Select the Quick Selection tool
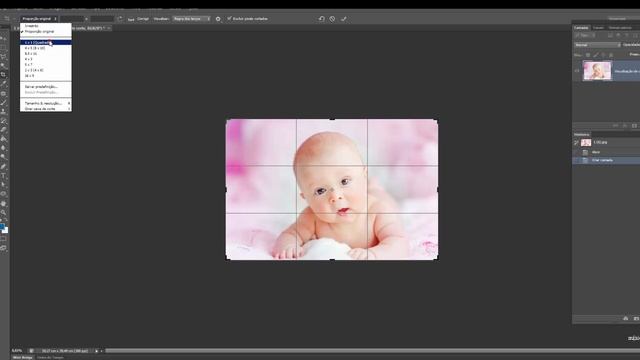640x360 pixels. [4, 65]
